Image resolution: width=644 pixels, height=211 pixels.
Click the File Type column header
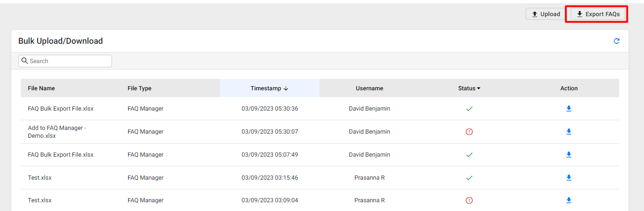140,88
